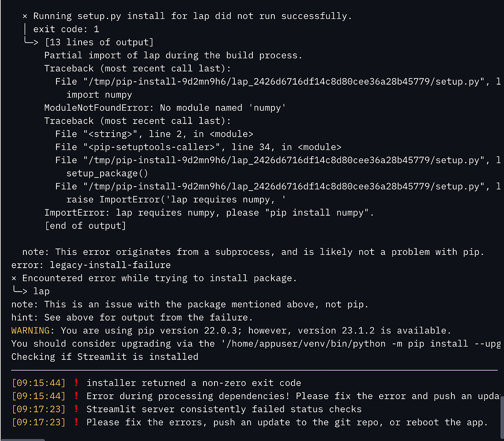
Task: Click the arrow before '[13 lines of output]'
Action: point(31,42)
